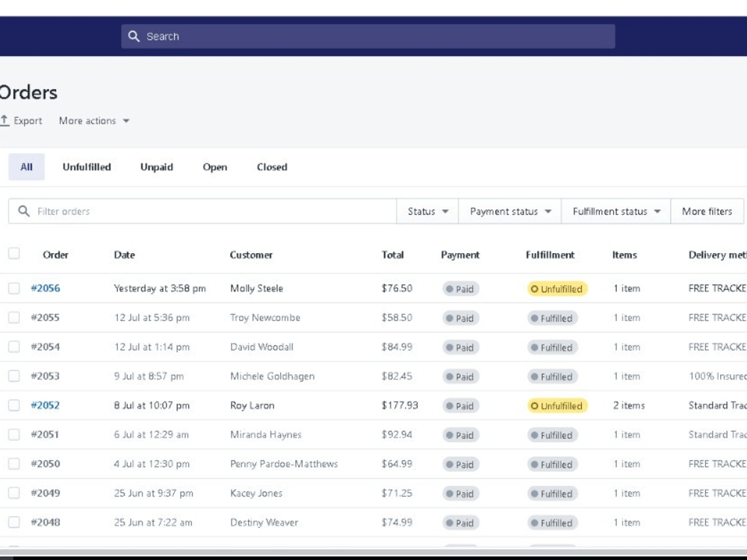Click the Filter orders magnifier icon
Screen dimensions: 747x560
[24, 211]
